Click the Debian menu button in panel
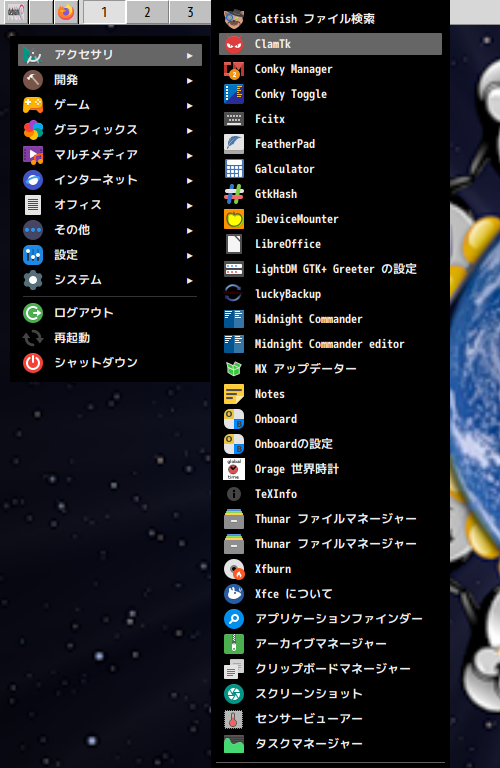This screenshot has width=500, height=768. [x=16, y=12]
